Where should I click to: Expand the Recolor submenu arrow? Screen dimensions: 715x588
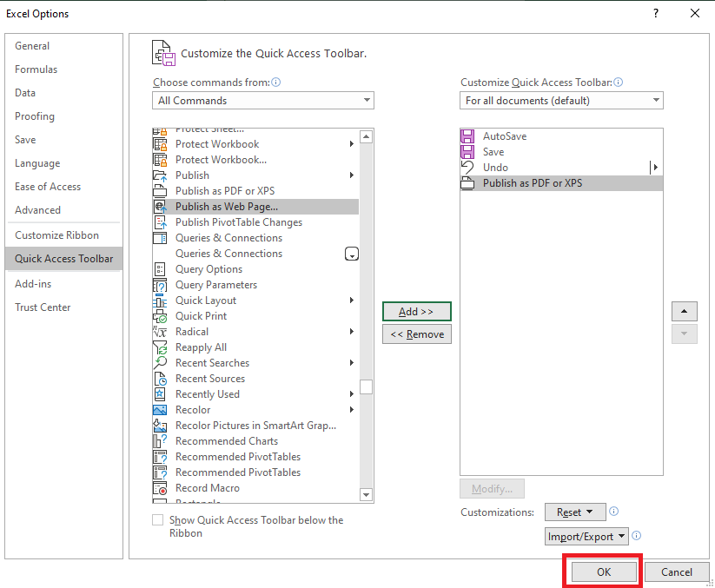[x=352, y=409]
